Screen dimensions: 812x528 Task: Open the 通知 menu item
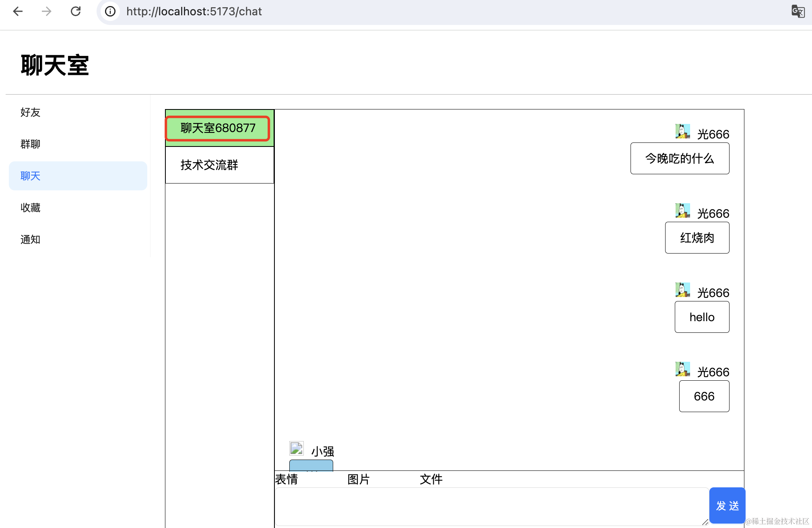(x=31, y=239)
